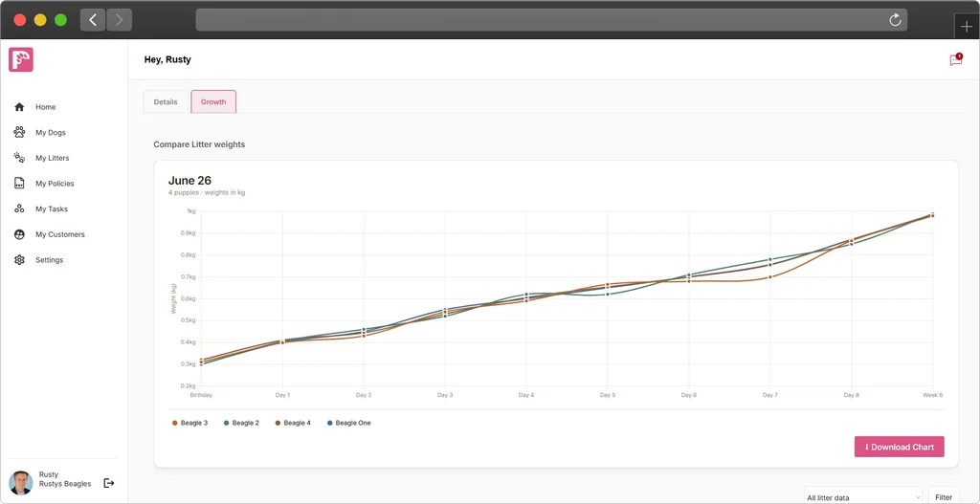This screenshot has height=504, width=980.
Task: Click the 0.5kg y-axis label
Action: click(188, 320)
